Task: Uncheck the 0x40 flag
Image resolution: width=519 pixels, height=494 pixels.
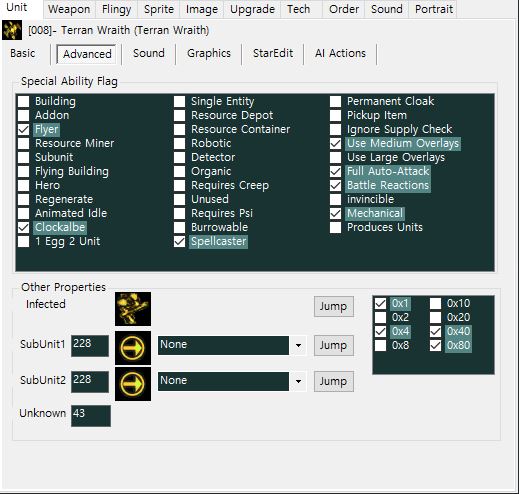Action: click(x=436, y=332)
